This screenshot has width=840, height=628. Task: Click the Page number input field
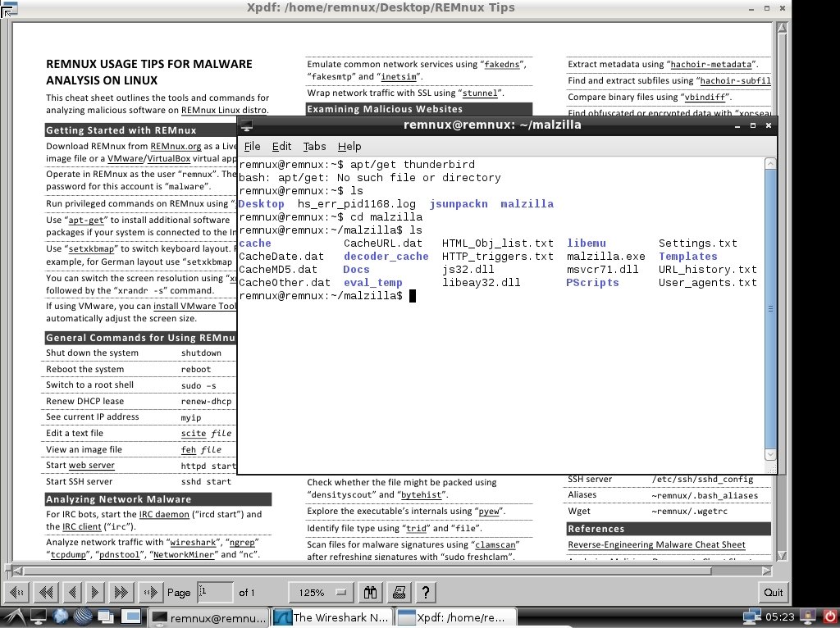click(x=215, y=592)
